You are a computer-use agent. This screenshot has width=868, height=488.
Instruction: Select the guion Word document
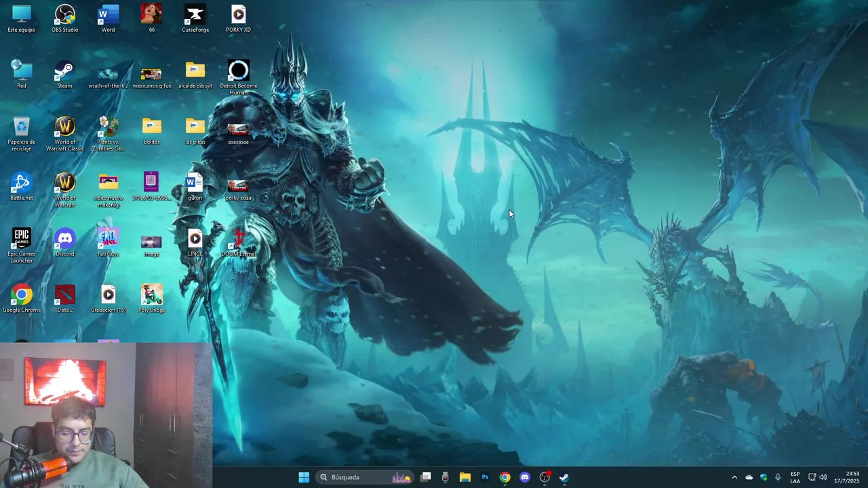tap(195, 187)
